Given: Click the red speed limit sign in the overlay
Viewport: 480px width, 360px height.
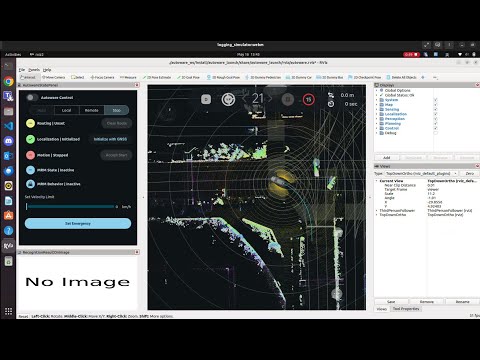Looking at the screenshot, I should coord(308,99).
